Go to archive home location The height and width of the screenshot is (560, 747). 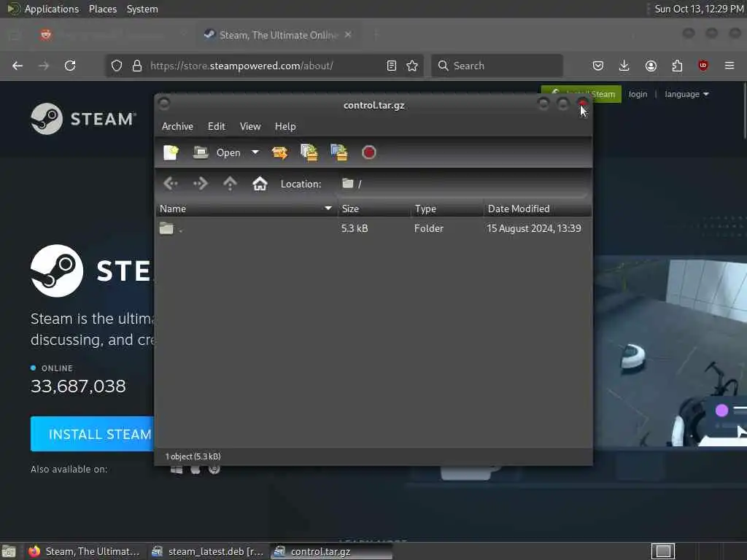260,183
